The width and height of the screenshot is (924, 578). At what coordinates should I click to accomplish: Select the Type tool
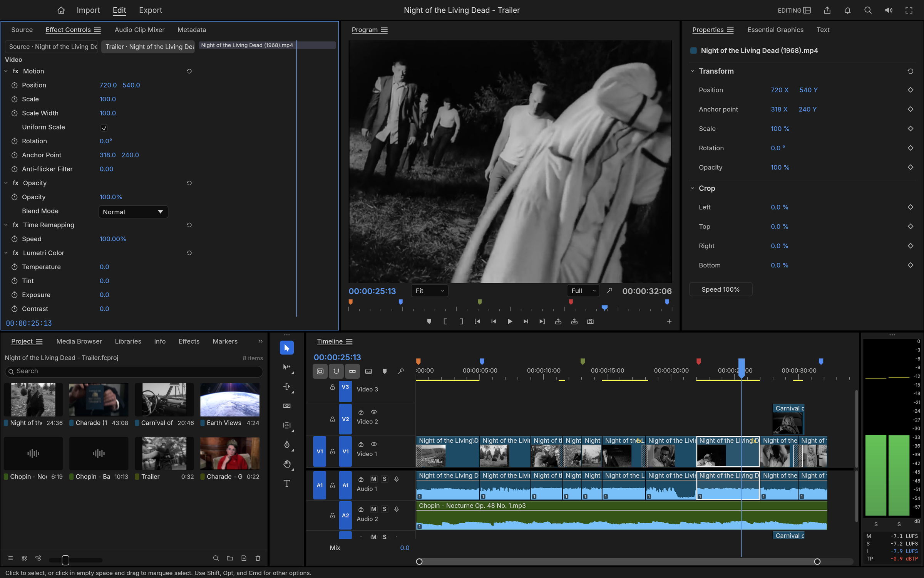[286, 483]
